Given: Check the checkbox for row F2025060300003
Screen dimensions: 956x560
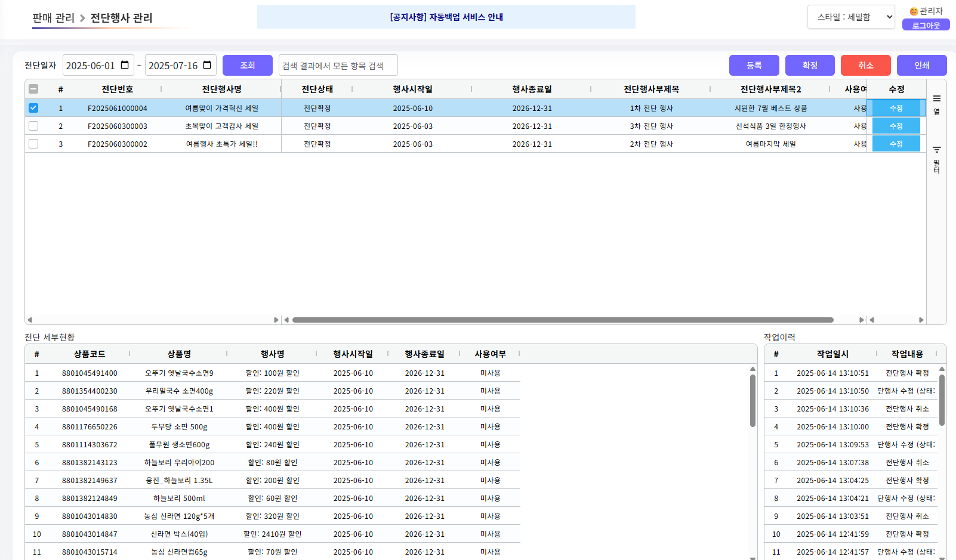Looking at the screenshot, I should [x=33, y=126].
